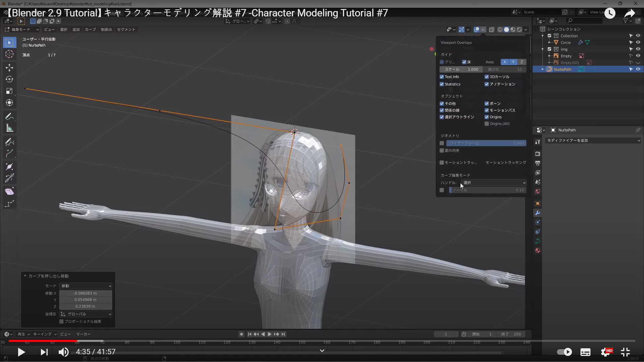Collapse the extrude curve operator panel
644x362 pixels.
click(25, 276)
